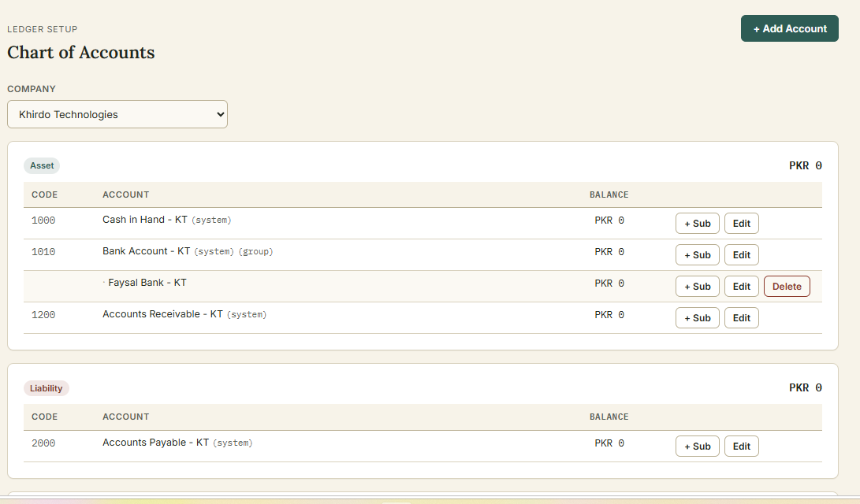
Task: Add a sub-account under Accounts Payable - KT
Action: [x=697, y=447]
